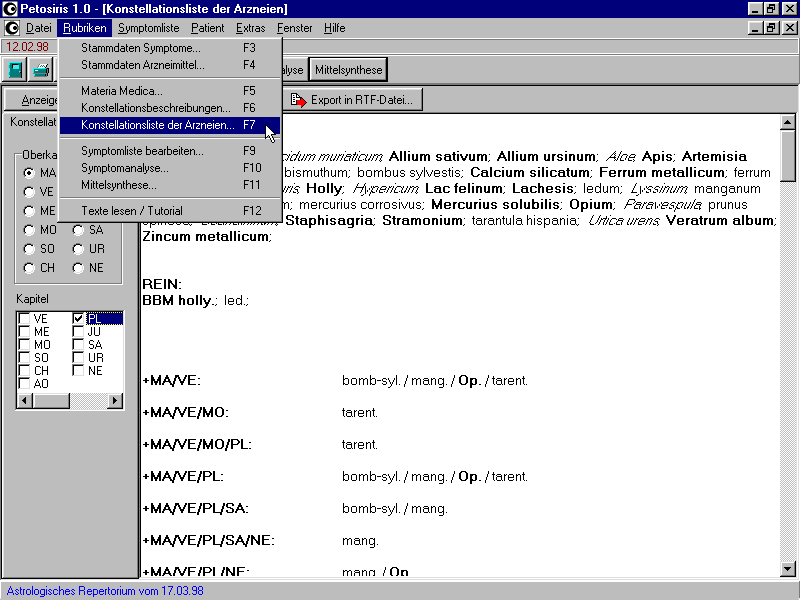800x600 pixels.
Task: Uncheck the PL checkbox in Kapitel
Action: [78, 319]
